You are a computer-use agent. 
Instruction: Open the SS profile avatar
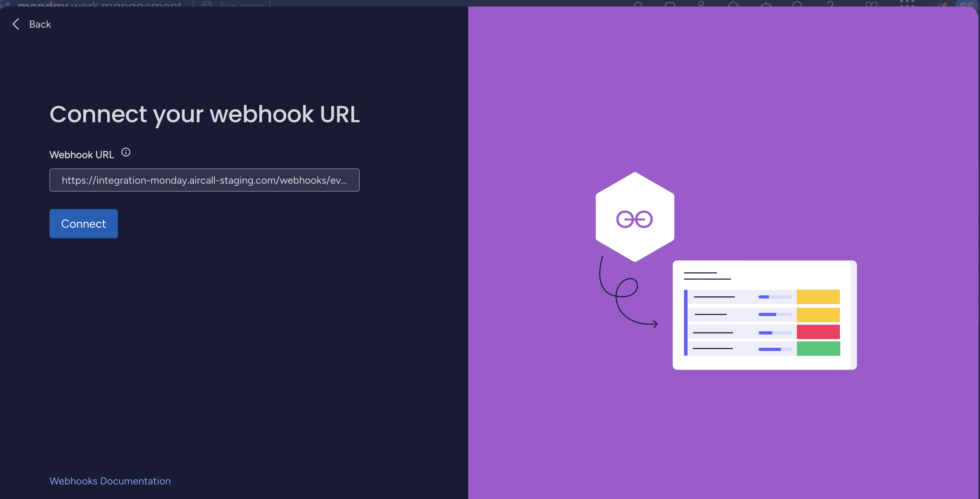click(966, 5)
